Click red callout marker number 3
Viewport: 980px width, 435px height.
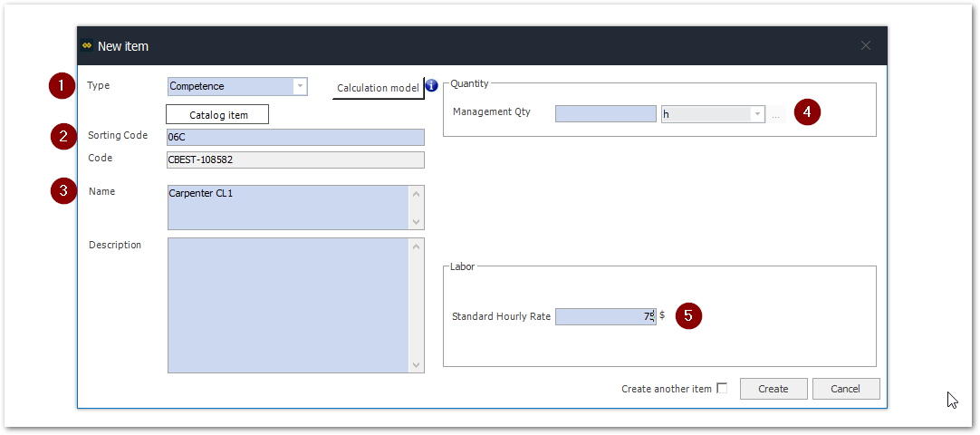point(63,192)
